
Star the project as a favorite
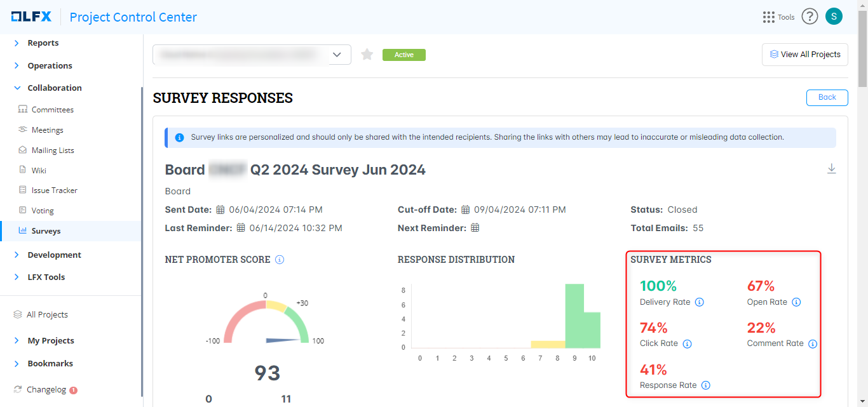[x=367, y=55]
